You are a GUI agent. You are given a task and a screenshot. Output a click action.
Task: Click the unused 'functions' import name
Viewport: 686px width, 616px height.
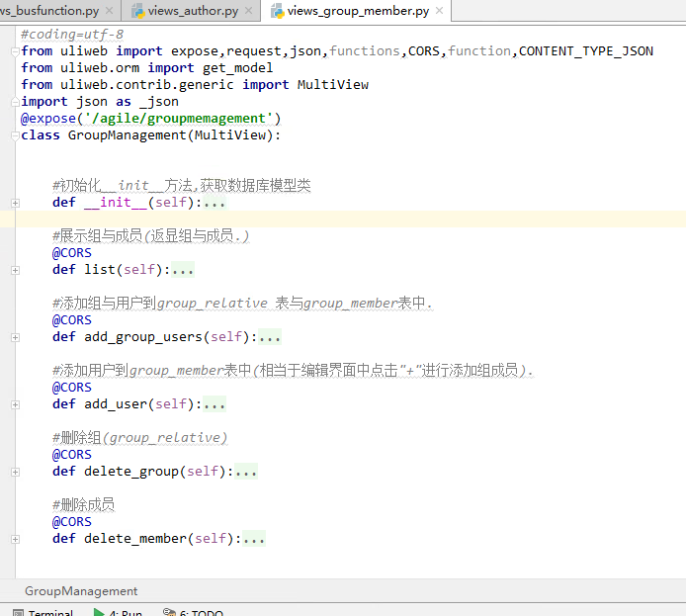365,51
